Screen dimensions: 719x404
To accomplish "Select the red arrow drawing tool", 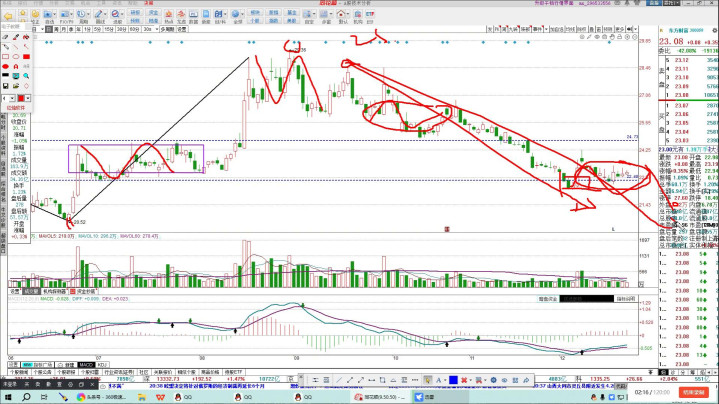I will click(27, 47).
